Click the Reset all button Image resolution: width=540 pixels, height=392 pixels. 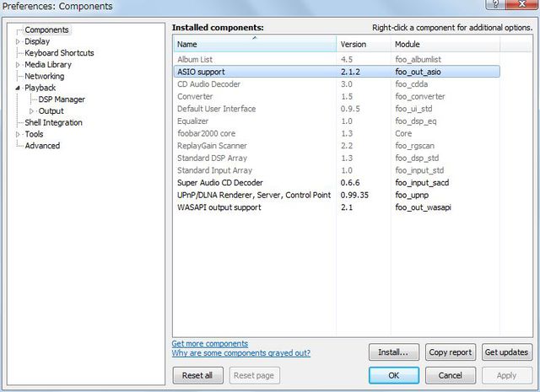[x=197, y=375]
